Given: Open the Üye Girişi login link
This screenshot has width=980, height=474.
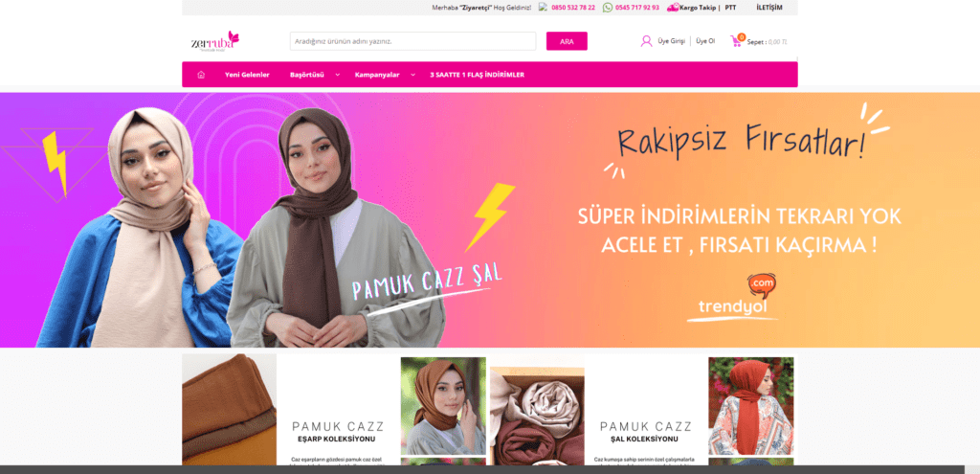Looking at the screenshot, I should pos(671,41).
